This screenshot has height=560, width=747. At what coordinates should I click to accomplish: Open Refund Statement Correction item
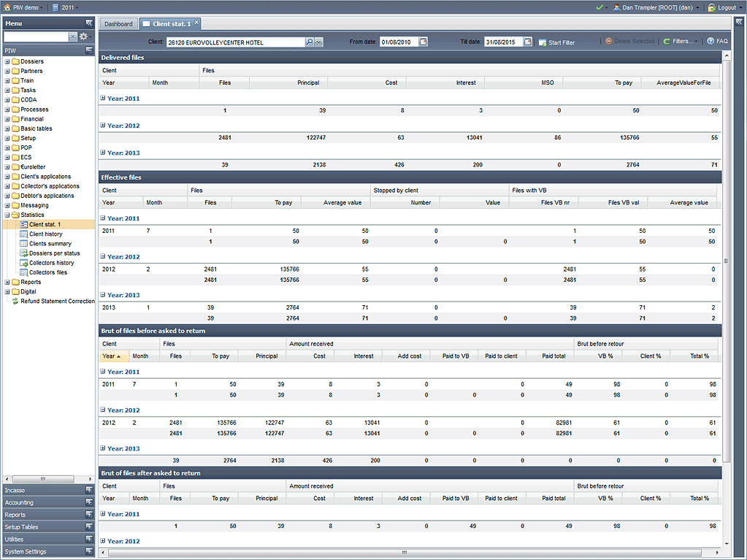(57, 301)
